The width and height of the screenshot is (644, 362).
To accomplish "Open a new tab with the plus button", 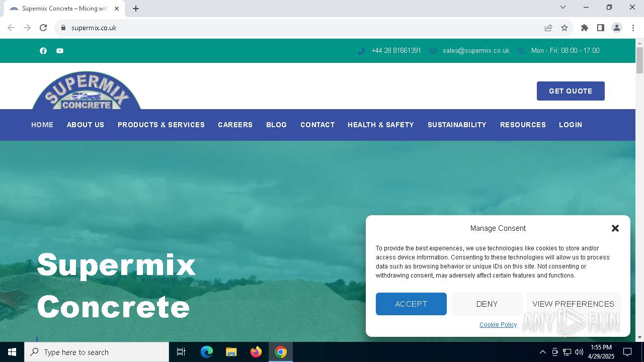I will click(x=136, y=9).
